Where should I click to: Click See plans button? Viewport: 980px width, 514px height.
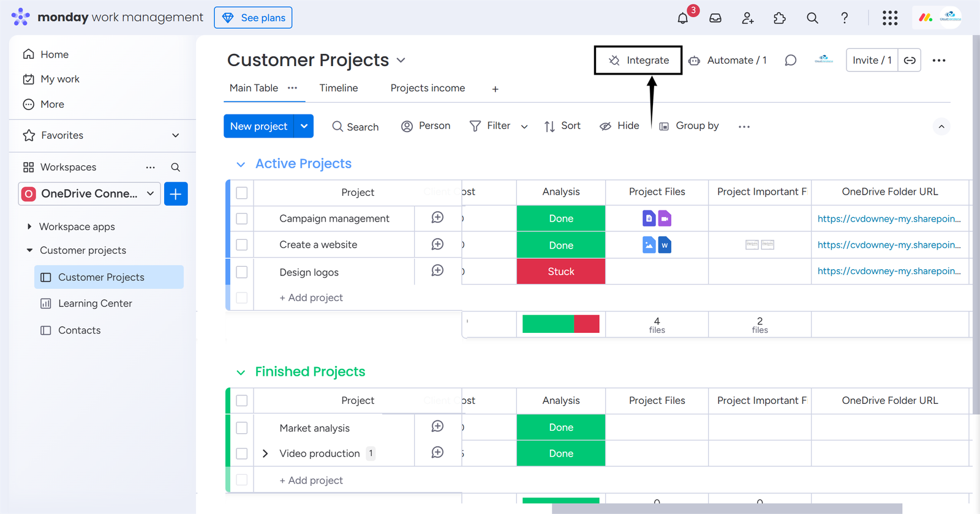253,18
